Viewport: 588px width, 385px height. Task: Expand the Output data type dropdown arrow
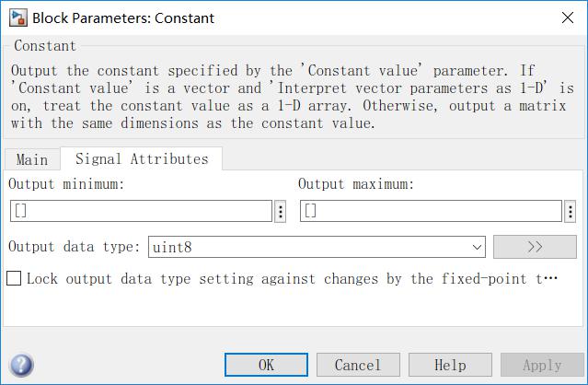[477, 247]
